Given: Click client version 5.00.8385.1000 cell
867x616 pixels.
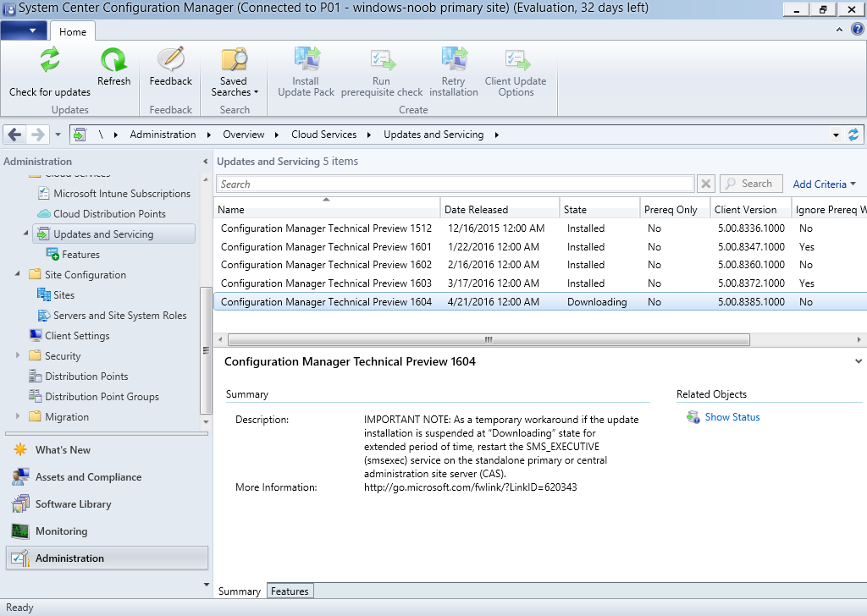Looking at the screenshot, I should pos(751,302).
